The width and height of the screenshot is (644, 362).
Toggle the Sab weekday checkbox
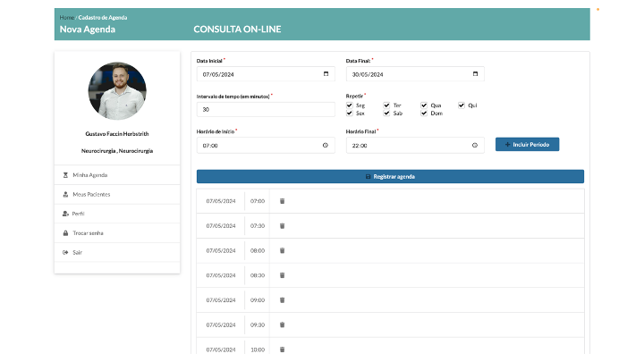tap(387, 114)
